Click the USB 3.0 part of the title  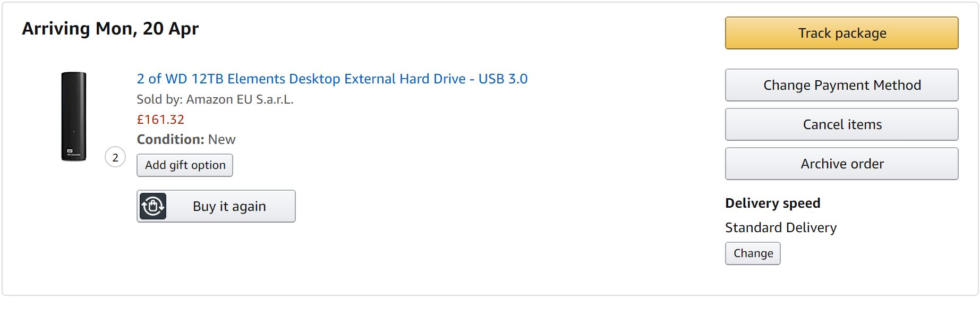(502, 79)
